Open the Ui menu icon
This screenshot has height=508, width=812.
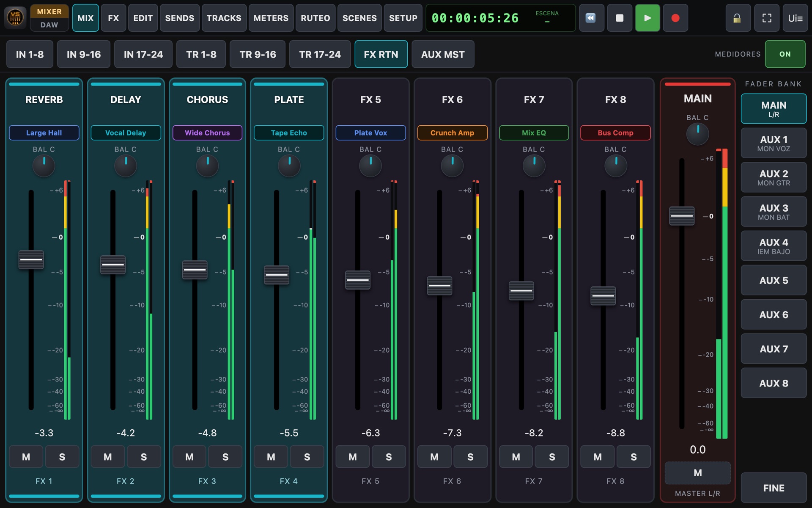pos(795,18)
